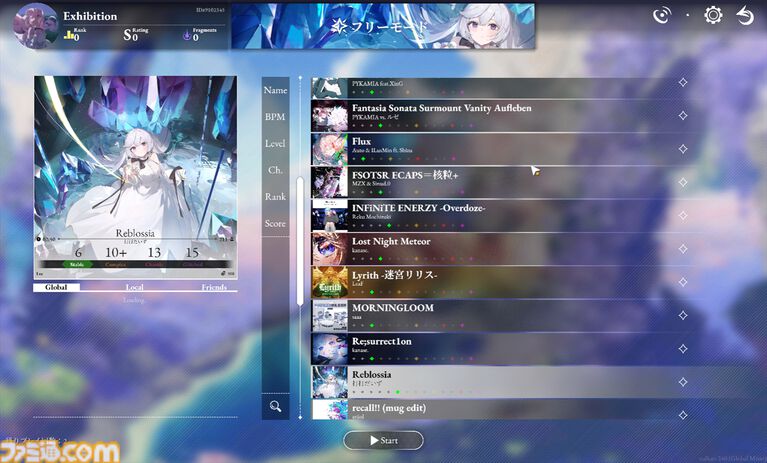The height and width of the screenshot is (463, 767).
Task: Click the Start button
Action: click(x=384, y=441)
